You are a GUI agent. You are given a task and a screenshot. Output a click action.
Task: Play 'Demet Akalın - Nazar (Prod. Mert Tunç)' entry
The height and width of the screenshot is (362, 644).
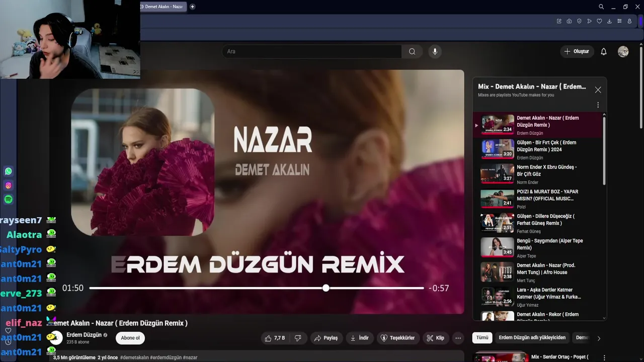point(538,273)
